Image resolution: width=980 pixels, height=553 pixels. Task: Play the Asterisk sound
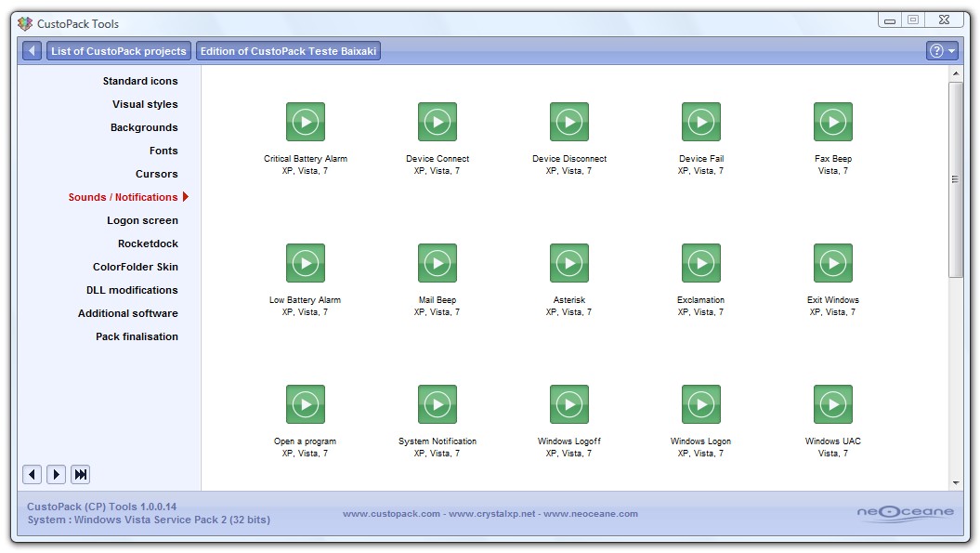(569, 263)
